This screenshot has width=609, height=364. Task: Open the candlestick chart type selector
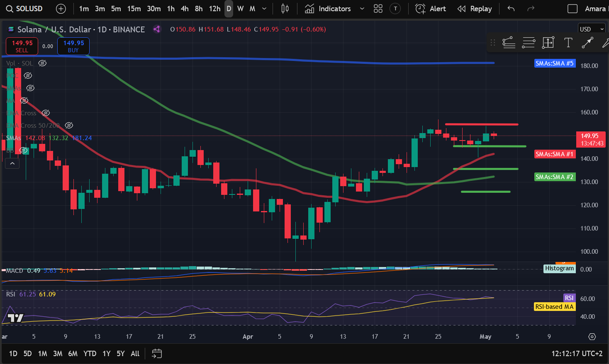285,9
